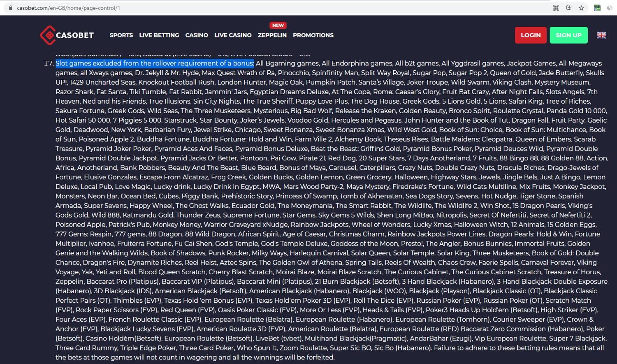The image size is (617, 364).
Task: Click the green Sign Up button
Action: point(568,35)
